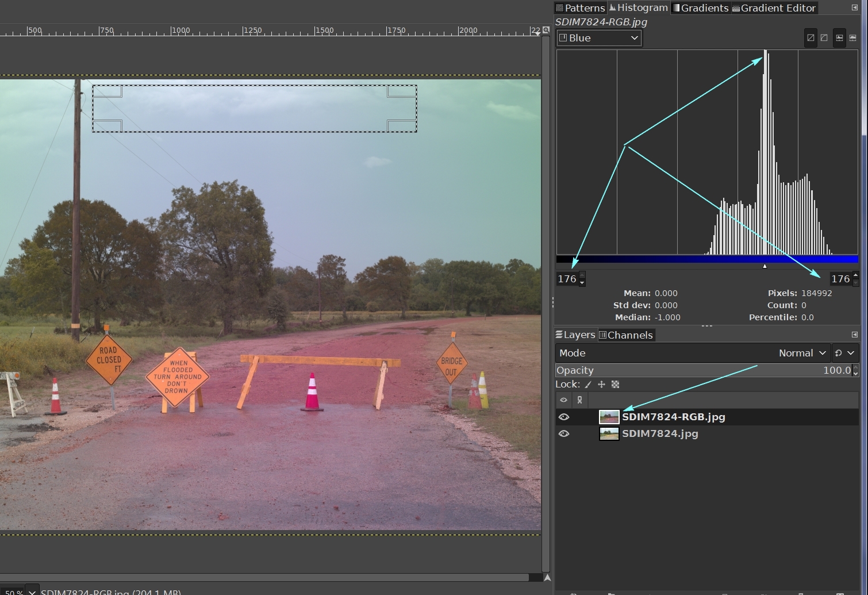Expand the layer mode group switcher dropdown
The height and width of the screenshot is (595, 868).
point(844,353)
